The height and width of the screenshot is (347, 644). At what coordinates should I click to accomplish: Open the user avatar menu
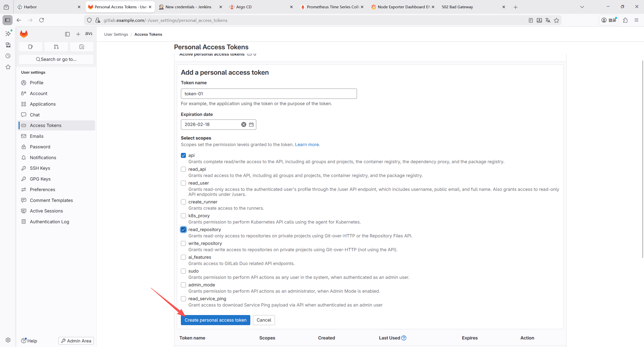[89, 34]
